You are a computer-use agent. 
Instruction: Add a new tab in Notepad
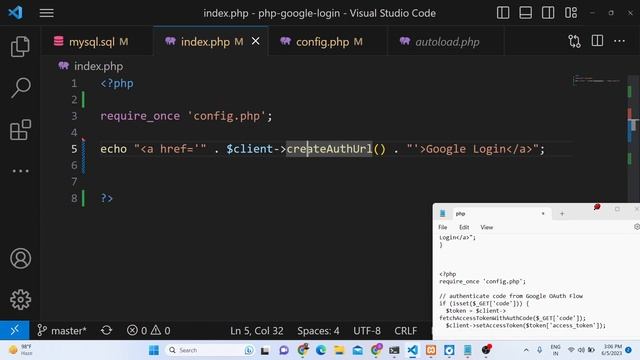click(x=562, y=213)
